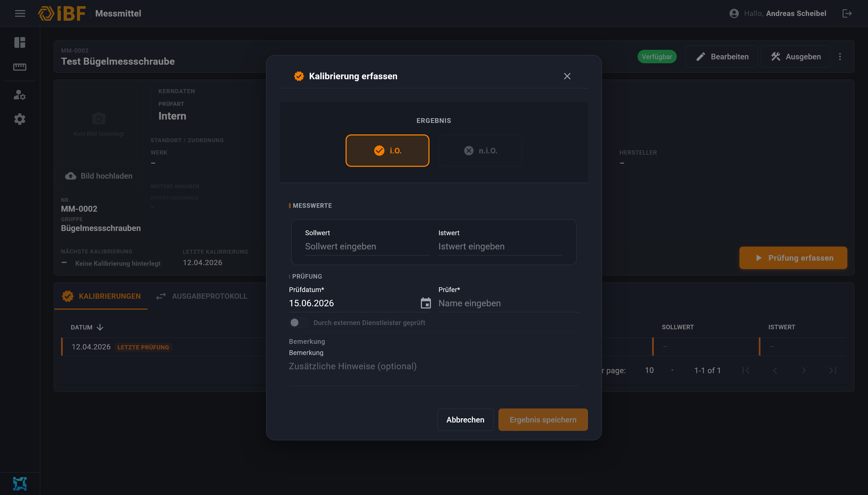Open the user administration sidebar icon
The width and height of the screenshot is (868, 495).
click(x=20, y=95)
